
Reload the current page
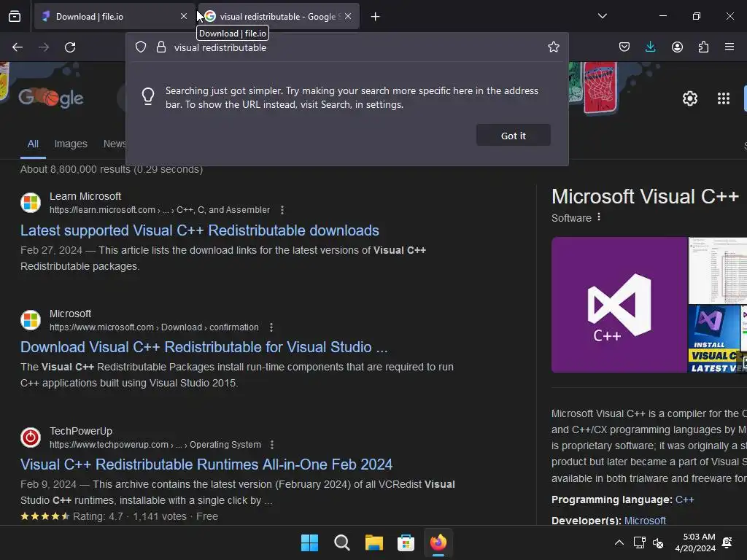[x=70, y=47]
